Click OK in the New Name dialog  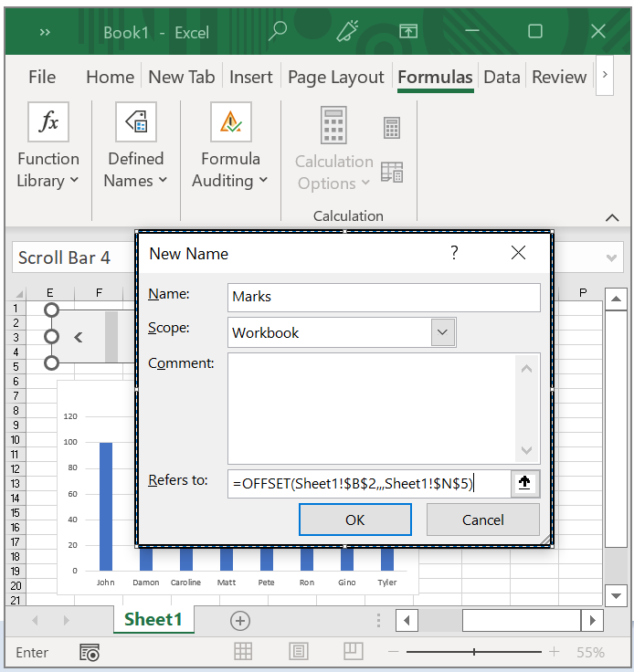click(x=355, y=520)
